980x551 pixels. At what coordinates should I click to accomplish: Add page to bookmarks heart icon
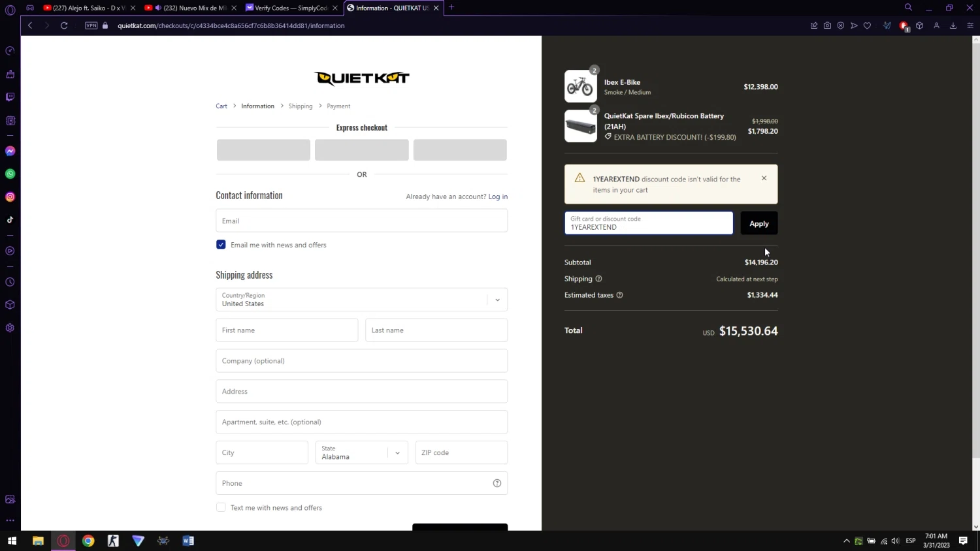click(867, 25)
